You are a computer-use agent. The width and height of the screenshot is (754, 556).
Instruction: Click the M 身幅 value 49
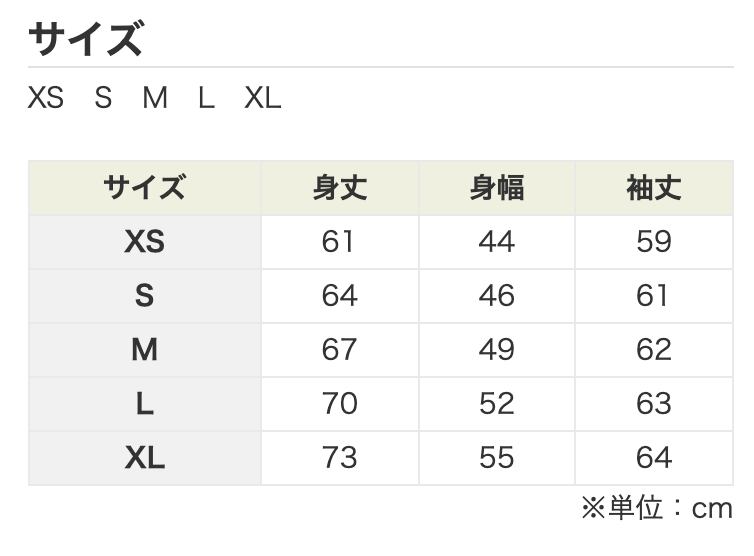coord(496,350)
